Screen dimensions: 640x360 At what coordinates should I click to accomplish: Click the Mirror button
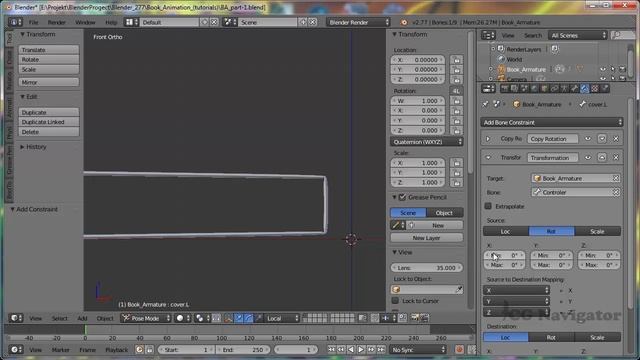click(49, 82)
